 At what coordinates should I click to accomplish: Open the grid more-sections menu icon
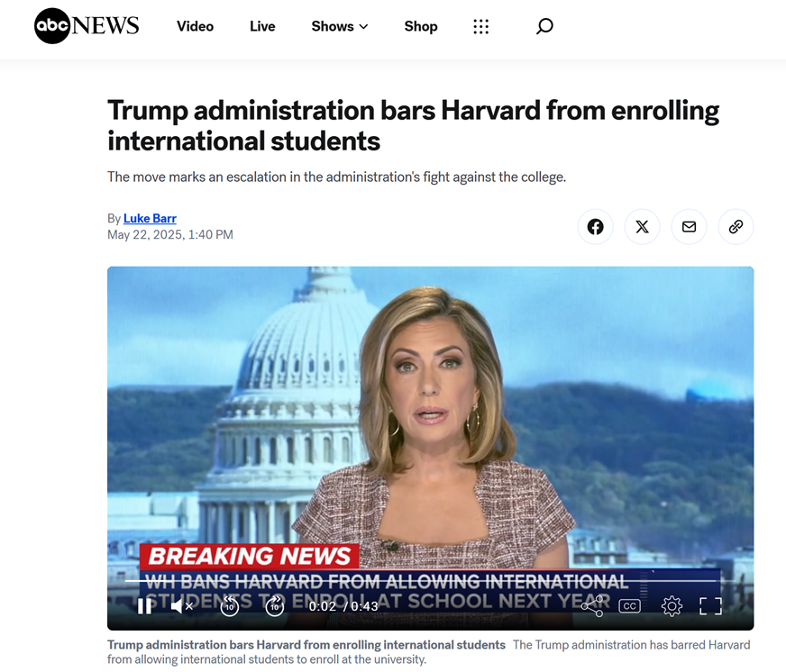[x=480, y=26]
